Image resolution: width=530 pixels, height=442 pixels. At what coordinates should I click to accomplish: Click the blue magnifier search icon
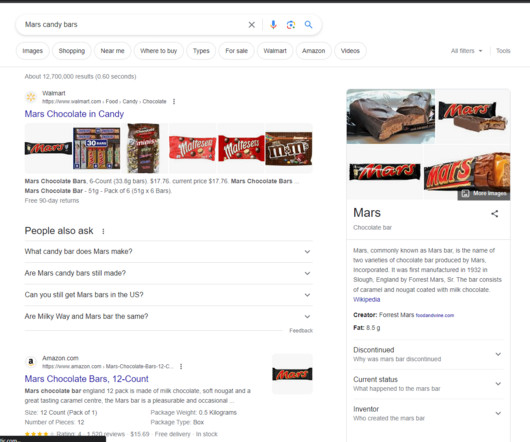click(308, 25)
